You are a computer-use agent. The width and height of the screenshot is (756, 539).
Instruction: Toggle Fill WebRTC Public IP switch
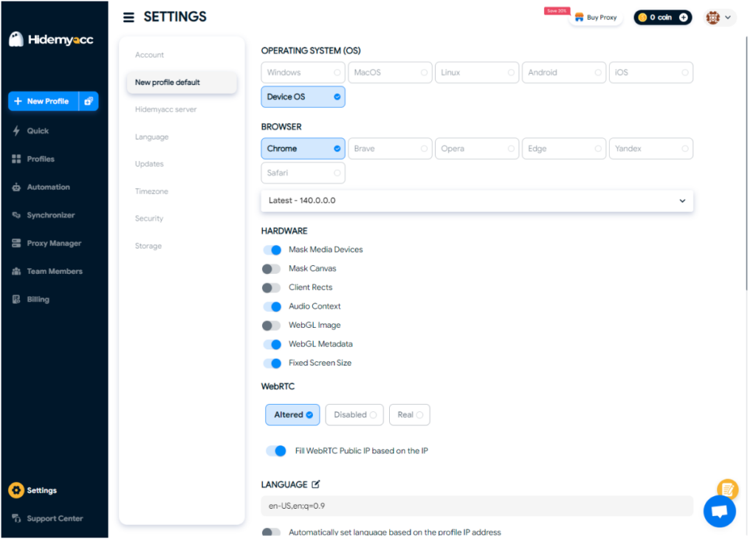276,451
